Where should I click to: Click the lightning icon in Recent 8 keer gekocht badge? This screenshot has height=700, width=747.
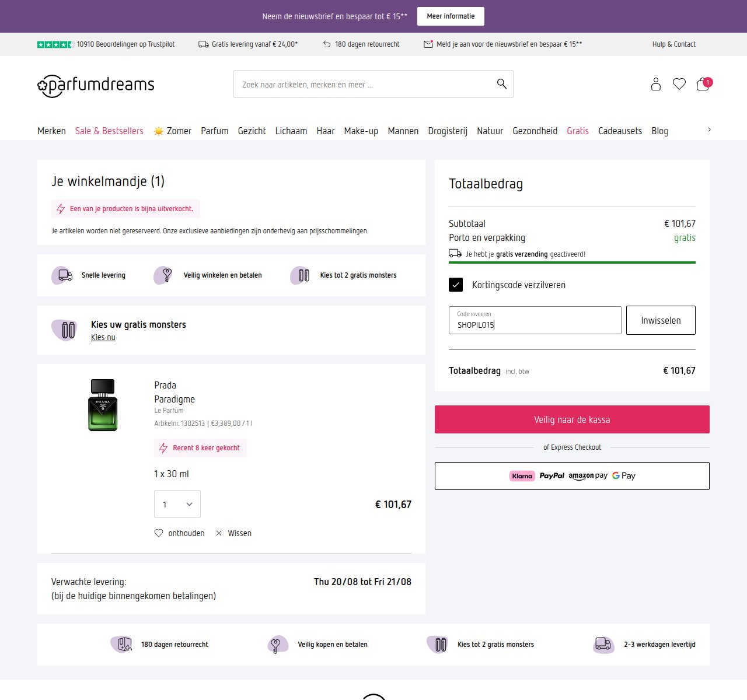click(164, 448)
